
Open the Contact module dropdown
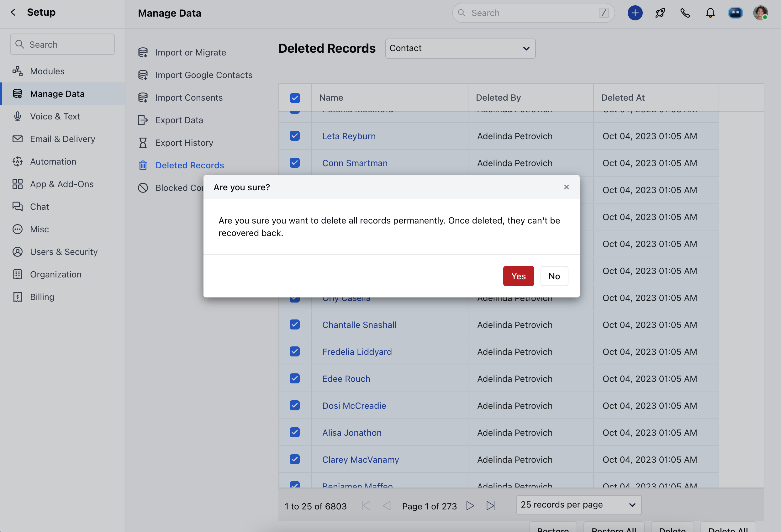[x=460, y=48]
